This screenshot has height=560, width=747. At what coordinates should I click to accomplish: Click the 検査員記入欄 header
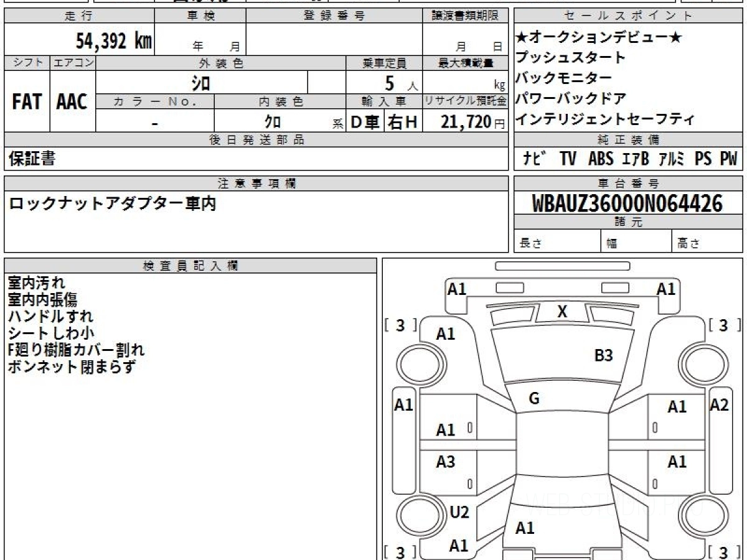(x=190, y=266)
